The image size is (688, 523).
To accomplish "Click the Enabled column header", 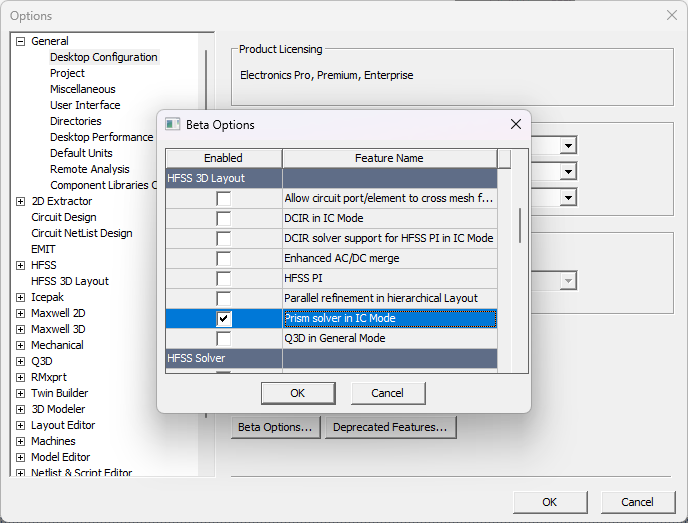I will [223, 158].
